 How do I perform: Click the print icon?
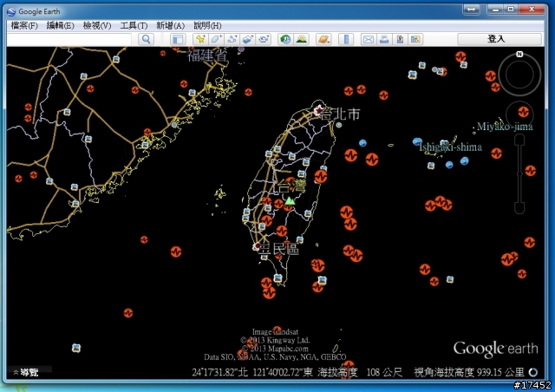pos(384,39)
